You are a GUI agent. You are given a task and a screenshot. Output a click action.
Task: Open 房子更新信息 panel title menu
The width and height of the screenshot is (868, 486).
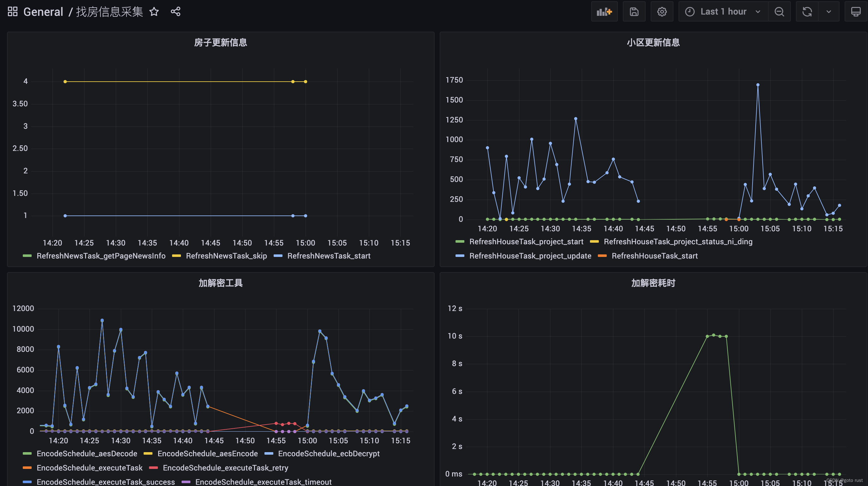pos(220,42)
